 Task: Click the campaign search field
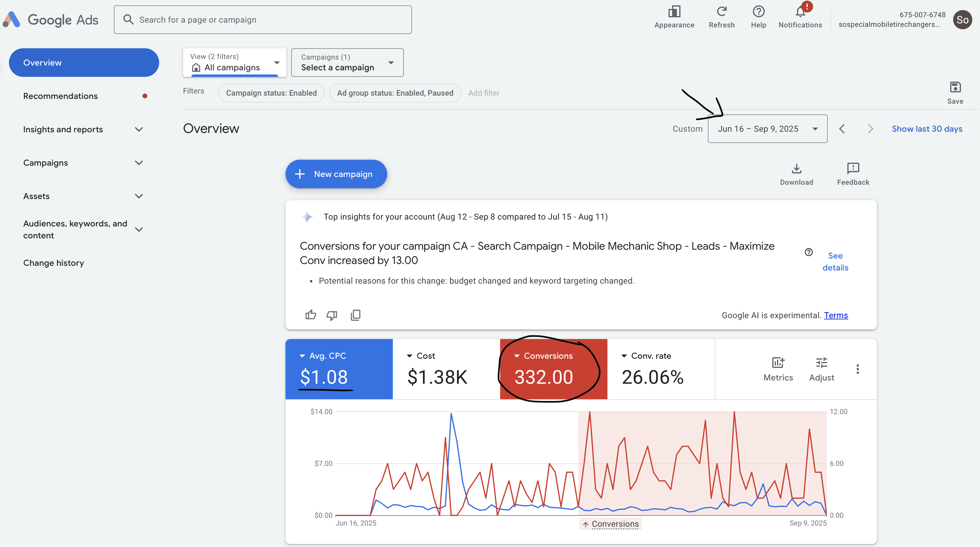tap(263, 20)
